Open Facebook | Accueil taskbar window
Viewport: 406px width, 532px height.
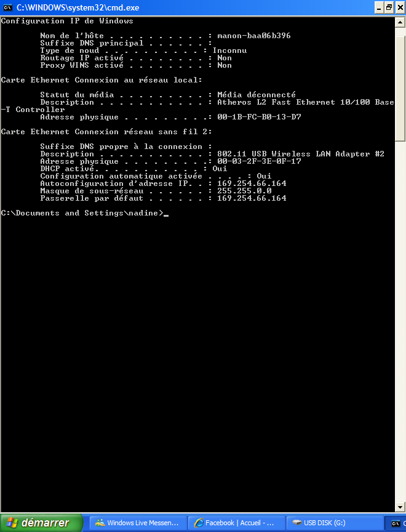pyautogui.click(x=237, y=523)
